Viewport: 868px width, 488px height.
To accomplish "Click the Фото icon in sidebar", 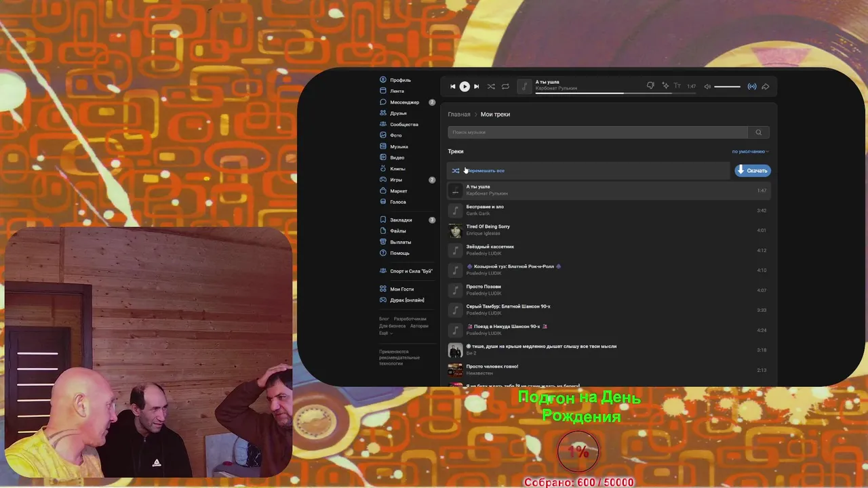I will 383,136.
